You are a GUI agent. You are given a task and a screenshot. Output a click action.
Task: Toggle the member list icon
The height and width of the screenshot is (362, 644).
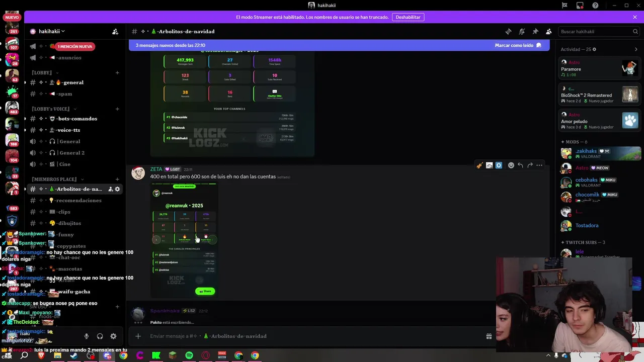pos(549,31)
